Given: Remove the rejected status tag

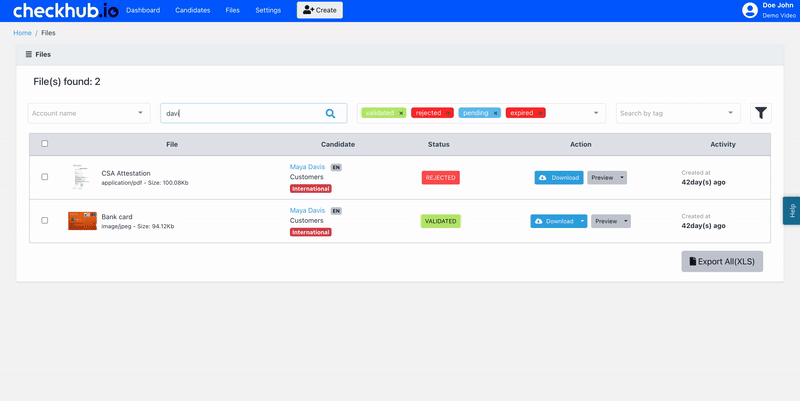Looking at the screenshot, I should (x=448, y=113).
